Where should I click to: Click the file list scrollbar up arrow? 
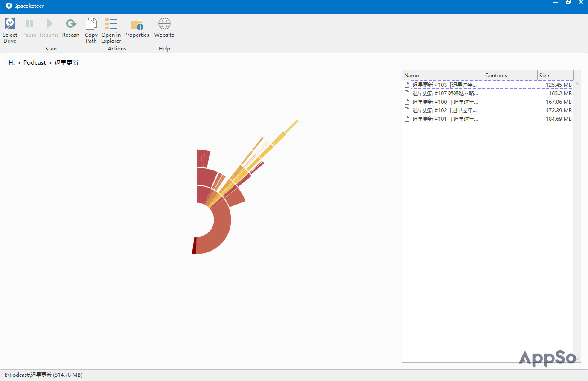[577, 84]
